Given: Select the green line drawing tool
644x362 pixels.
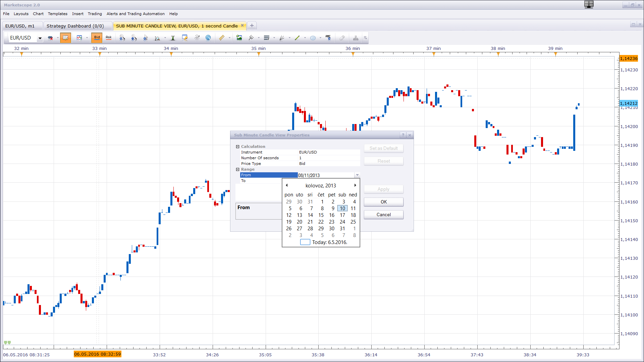Looking at the screenshot, I should tap(297, 38).
